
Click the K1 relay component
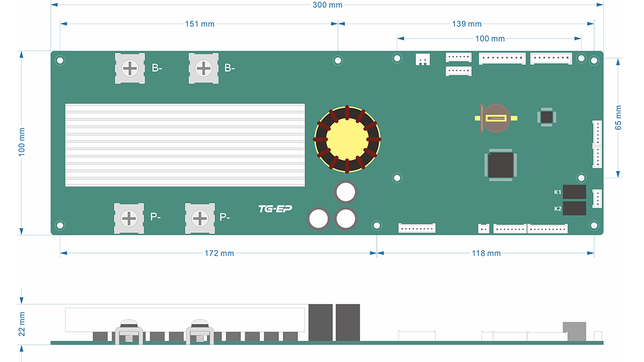coord(574,192)
